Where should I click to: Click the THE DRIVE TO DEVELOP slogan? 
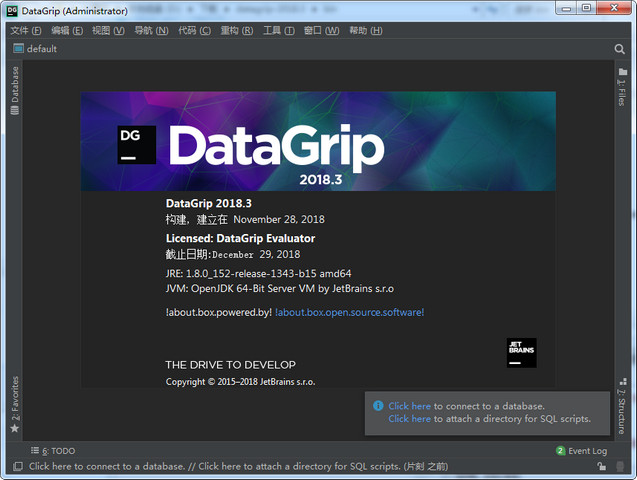(231, 365)
